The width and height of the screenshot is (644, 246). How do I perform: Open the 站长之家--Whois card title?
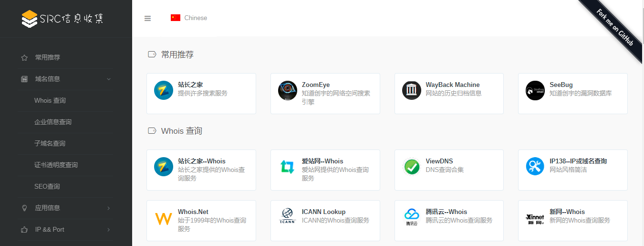(202, 161)
